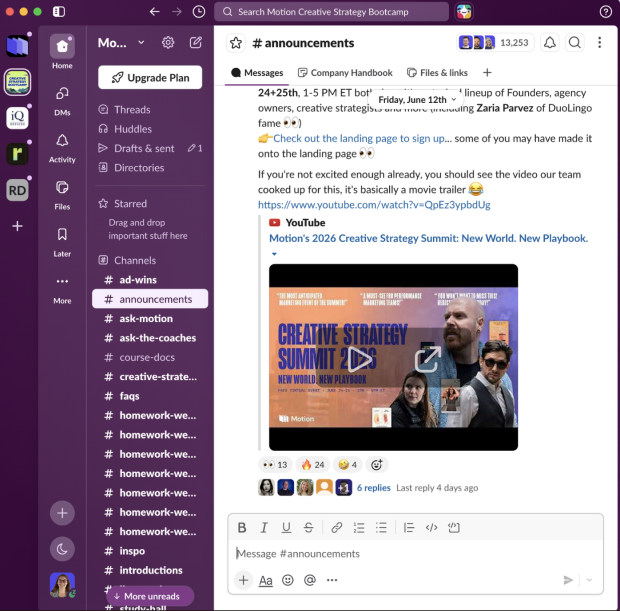Open the Help question mark icon
The image size is (620, 611).
[605, 12]
